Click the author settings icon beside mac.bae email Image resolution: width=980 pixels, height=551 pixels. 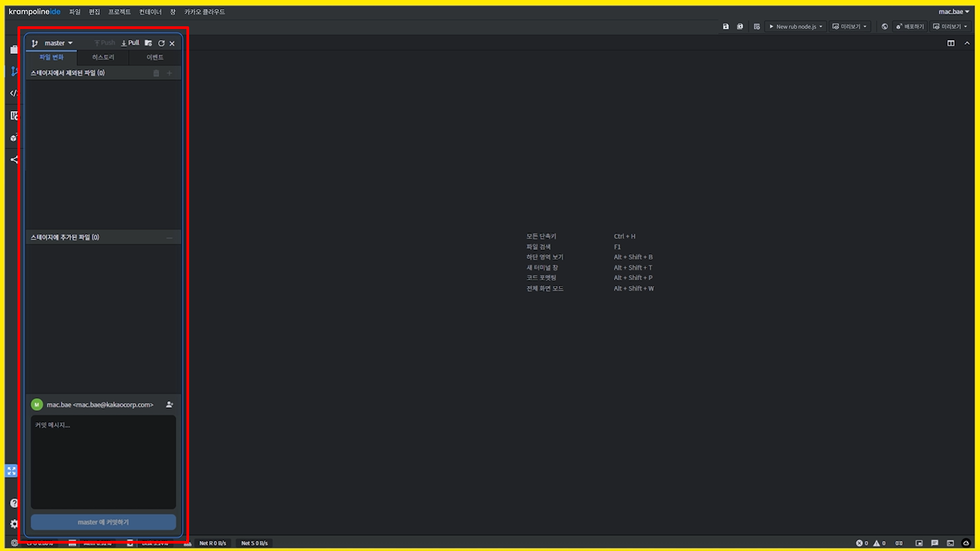point(170,405)
